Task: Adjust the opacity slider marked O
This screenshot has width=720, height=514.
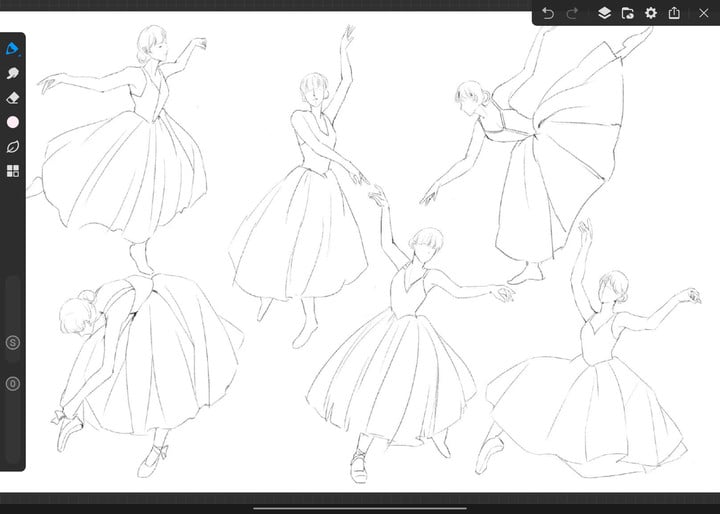Action: point(13,384)
